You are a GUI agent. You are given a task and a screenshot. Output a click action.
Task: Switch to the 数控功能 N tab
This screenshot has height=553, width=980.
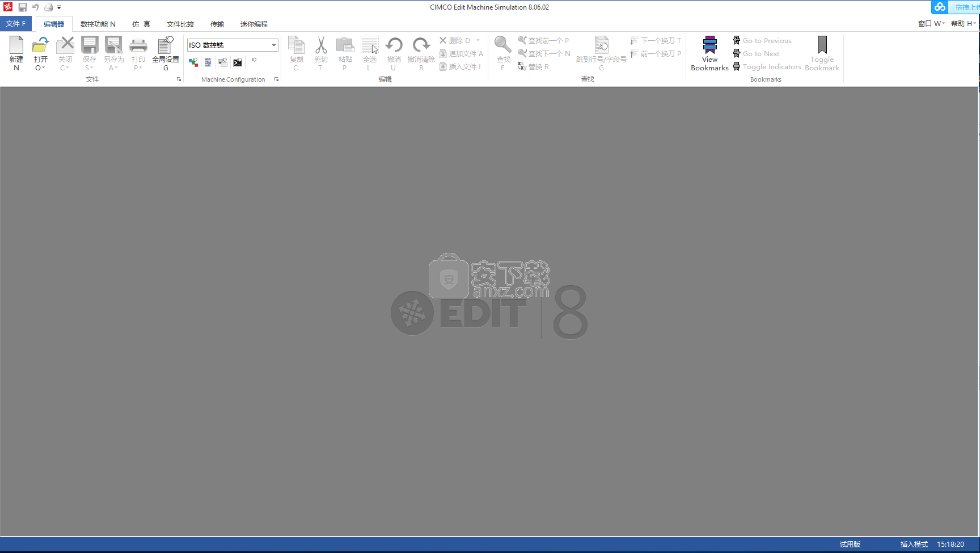pos(98,24)
